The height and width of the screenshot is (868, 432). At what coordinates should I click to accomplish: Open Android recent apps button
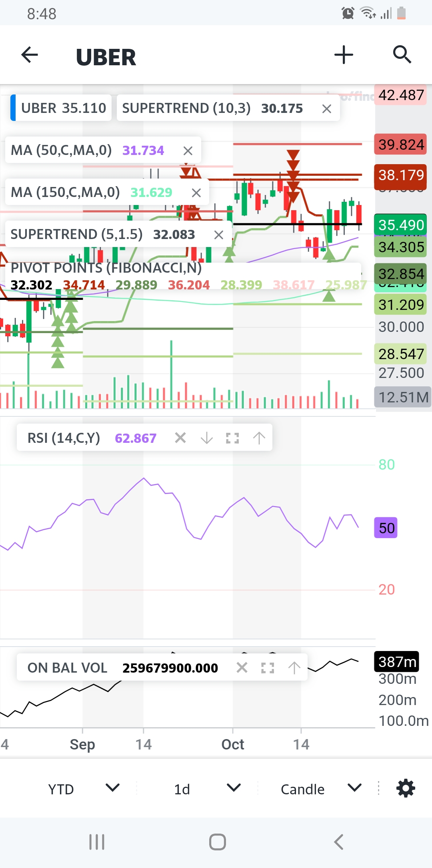coord(97,842)
